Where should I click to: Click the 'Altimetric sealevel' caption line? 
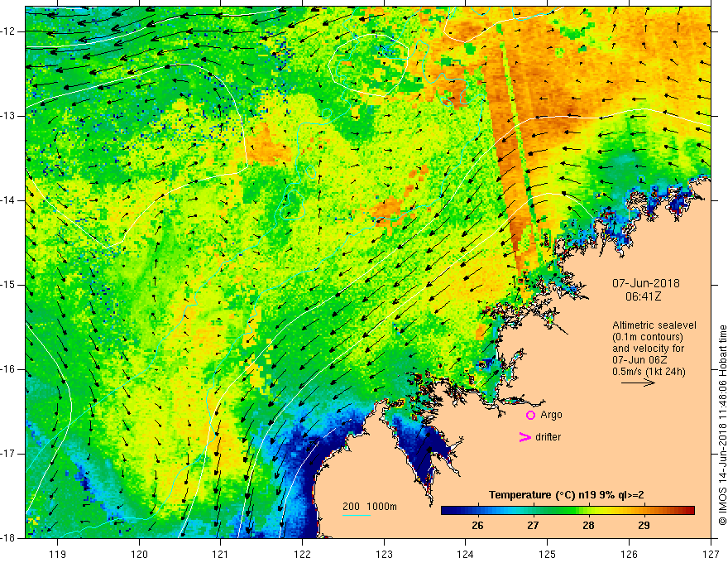click(654, 325)
